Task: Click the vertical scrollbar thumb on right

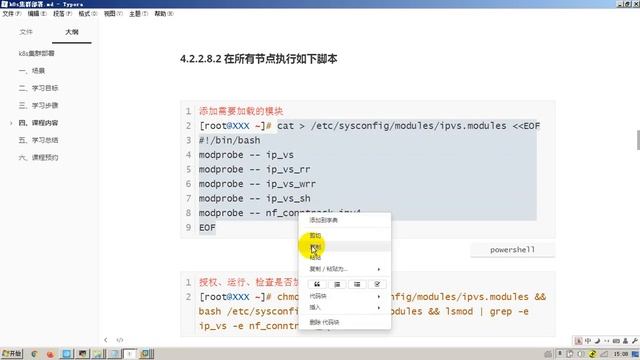Action: (x=638, y=140)
